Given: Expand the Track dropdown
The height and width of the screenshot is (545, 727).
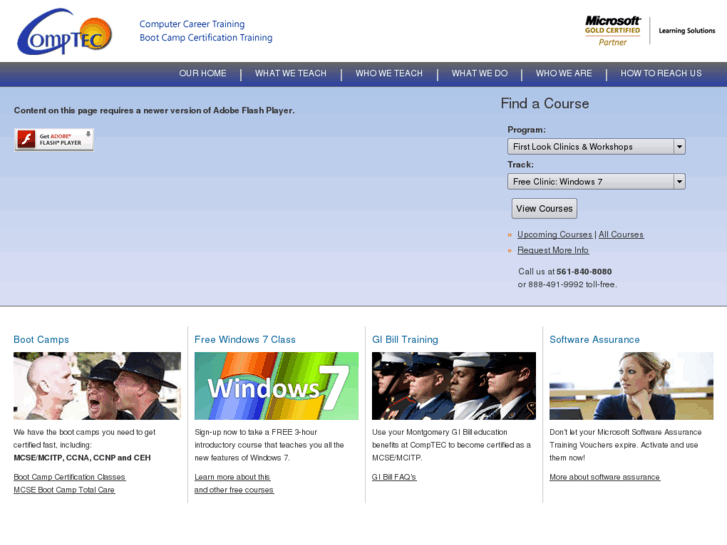Looking at the screenshot, I should point(596,181).
